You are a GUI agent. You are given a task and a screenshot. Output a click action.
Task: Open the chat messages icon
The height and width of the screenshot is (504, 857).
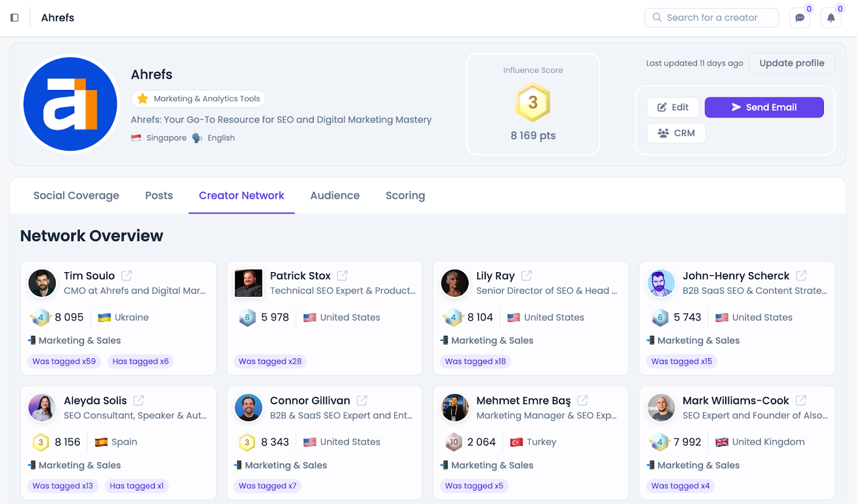pyautogui.click(x=800, y=18)
